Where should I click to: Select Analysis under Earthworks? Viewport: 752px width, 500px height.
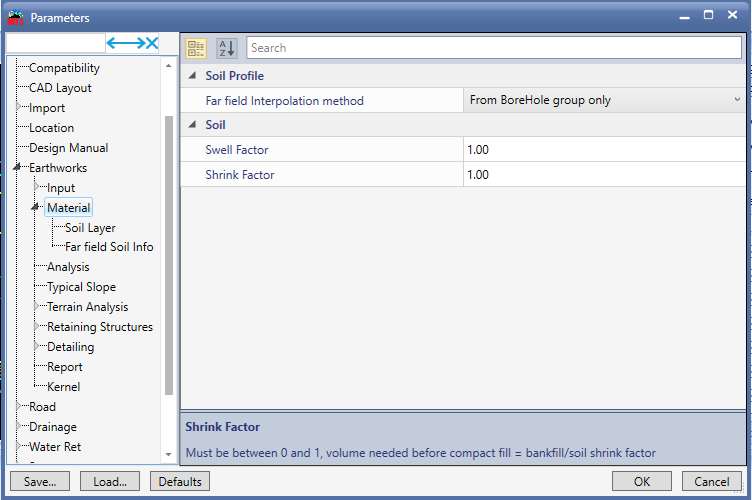(68, 267)
